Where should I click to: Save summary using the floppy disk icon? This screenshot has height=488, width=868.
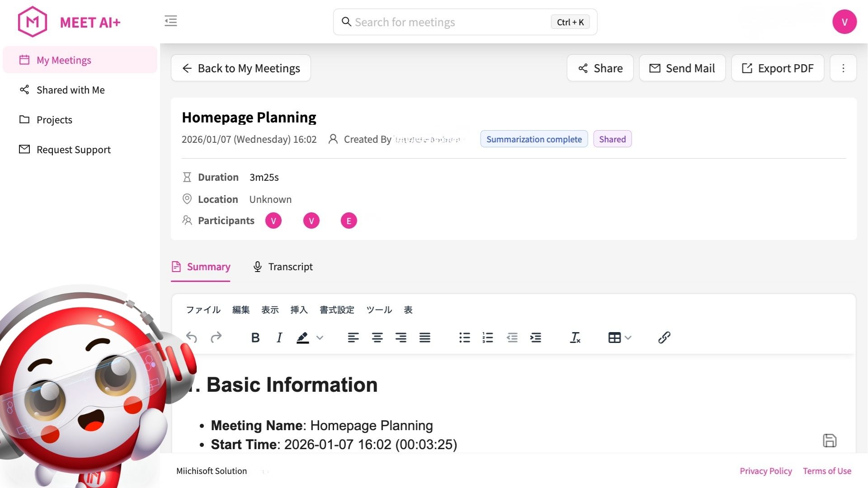point(829,441)
